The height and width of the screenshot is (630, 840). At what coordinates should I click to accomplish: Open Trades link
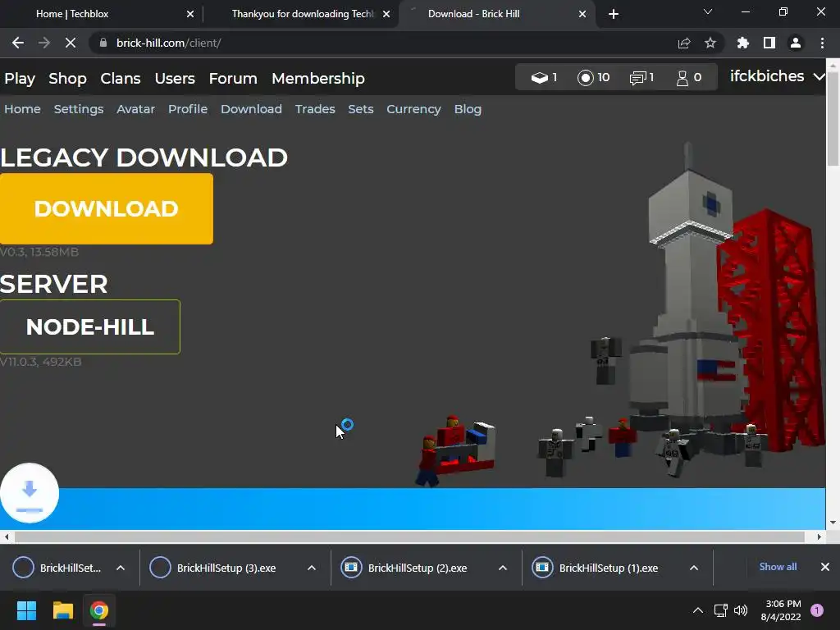coord(315,109)
